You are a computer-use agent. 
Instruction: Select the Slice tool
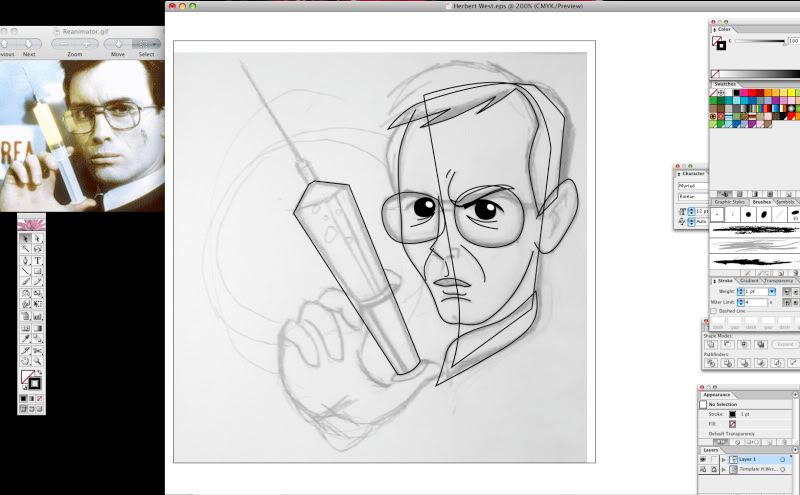coord(25,351)
